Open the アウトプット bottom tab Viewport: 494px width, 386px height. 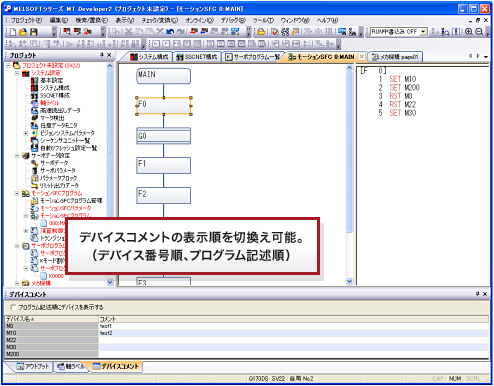click(x=33, y=366)
